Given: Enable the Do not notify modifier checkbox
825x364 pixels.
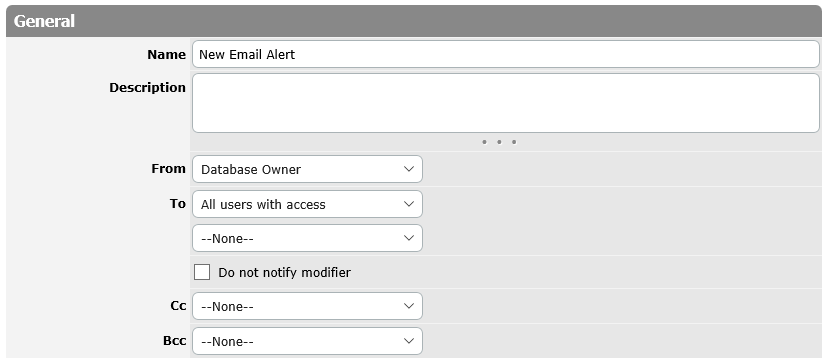Looking at the screenshot, I should click(x=202, y=272).
